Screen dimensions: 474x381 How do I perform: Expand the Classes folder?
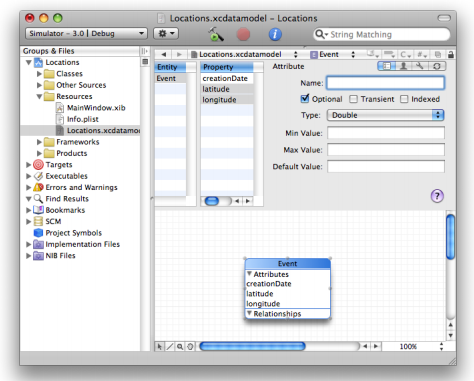coord(39,74)
